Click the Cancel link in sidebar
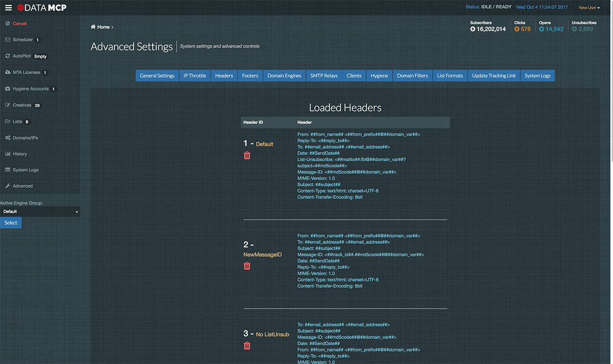 pos(19,23)
